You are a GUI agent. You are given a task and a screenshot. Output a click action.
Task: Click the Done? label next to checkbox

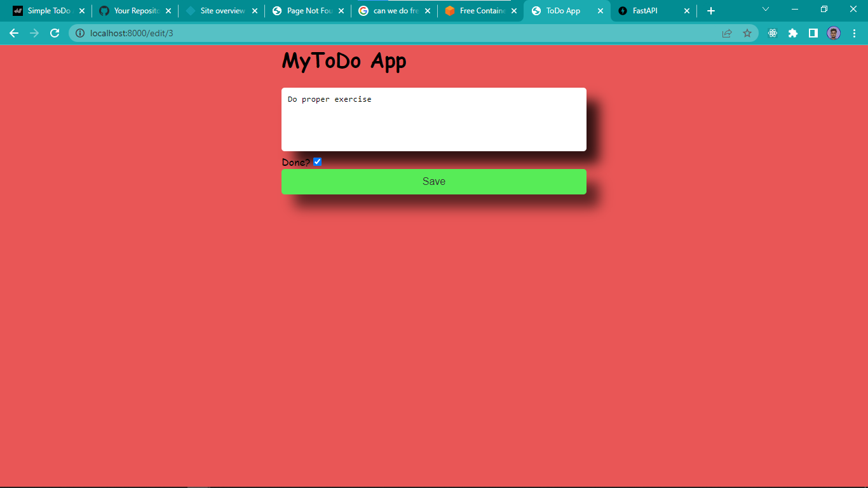[x=295, y=162]
